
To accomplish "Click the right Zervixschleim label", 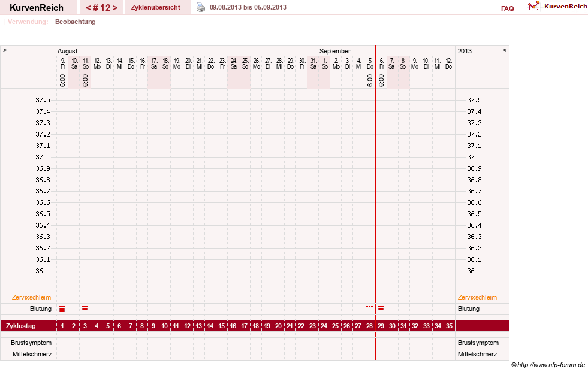I will coord(477,298).
